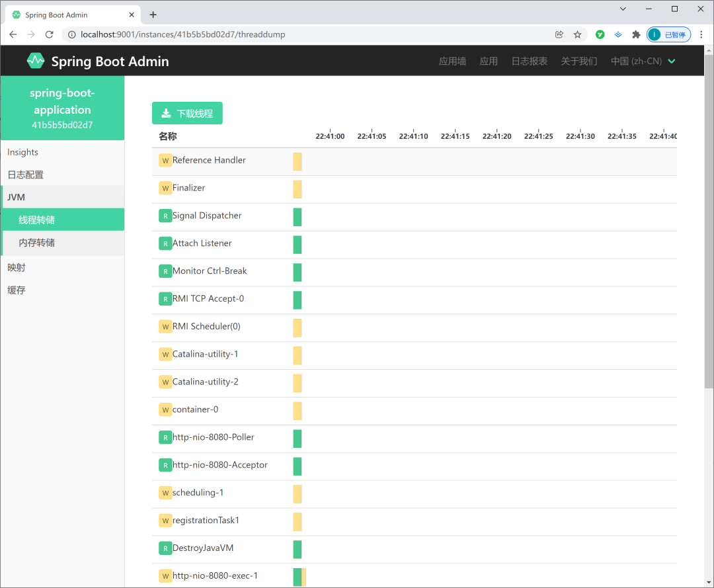This screenshot has width=714, height=588.
Task: Click the download icon on 下载线程 button
Action: (x=166, y=112)
